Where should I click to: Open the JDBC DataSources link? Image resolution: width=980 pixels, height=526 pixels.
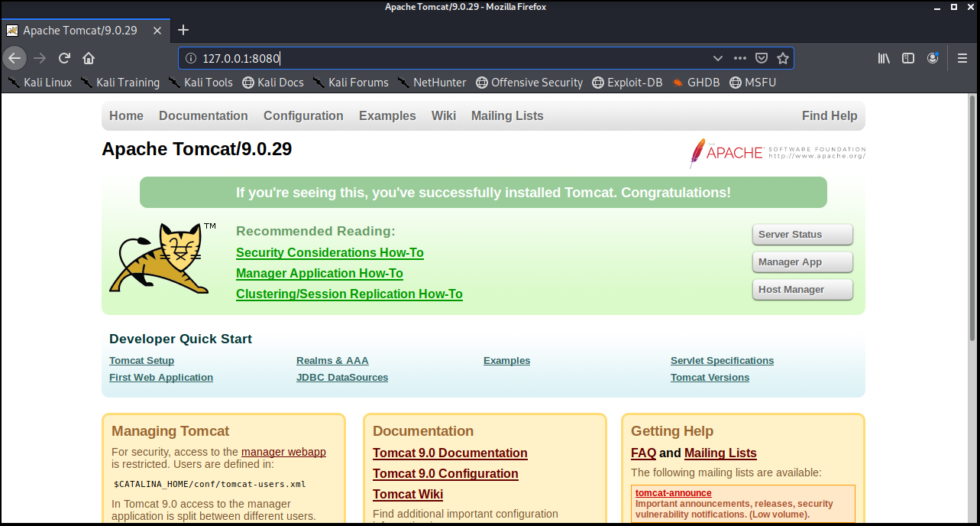tap(342, 378)
